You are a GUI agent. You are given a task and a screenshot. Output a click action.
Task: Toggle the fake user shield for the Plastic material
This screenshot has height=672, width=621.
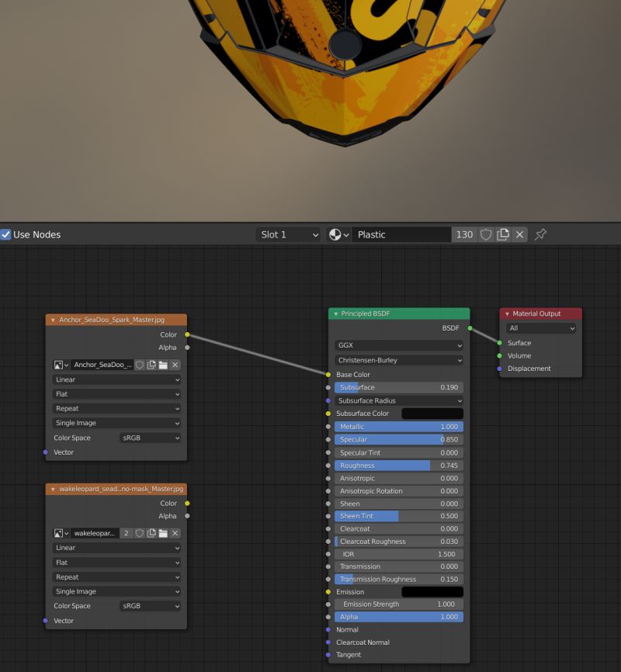click(x=485, y=234)
